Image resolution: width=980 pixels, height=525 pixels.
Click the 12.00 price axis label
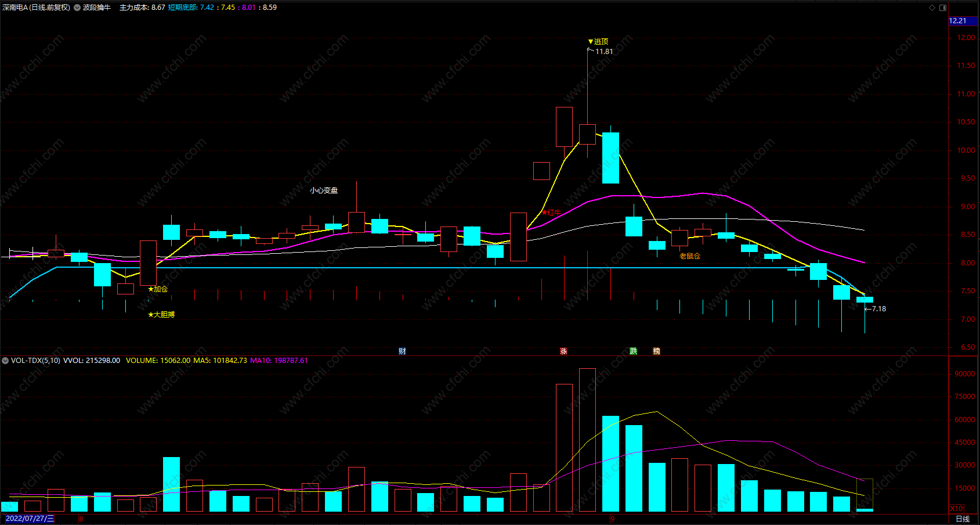point(966,38)
